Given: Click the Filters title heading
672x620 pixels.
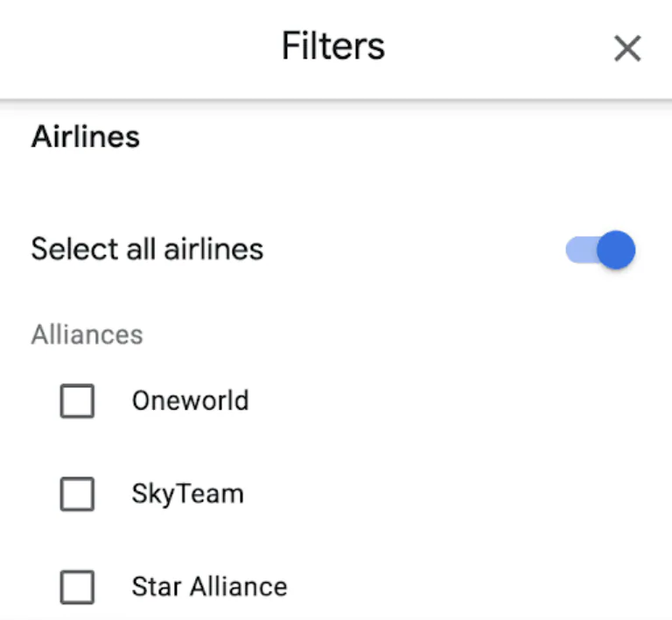Looking at the screenshot, I should 332,46.
